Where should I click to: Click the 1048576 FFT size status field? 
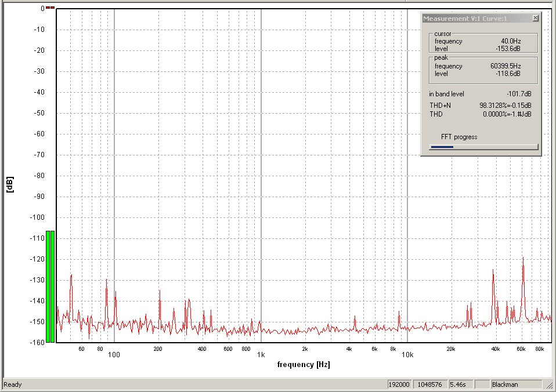click(429, 384)
